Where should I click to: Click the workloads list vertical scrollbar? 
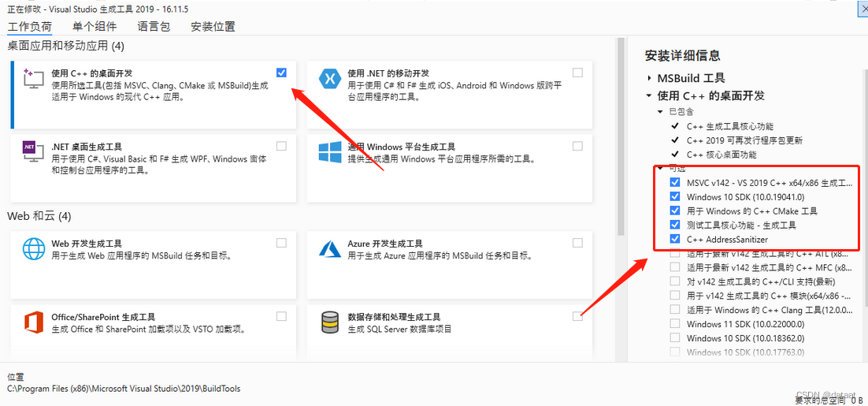click(x=621, y=136)
